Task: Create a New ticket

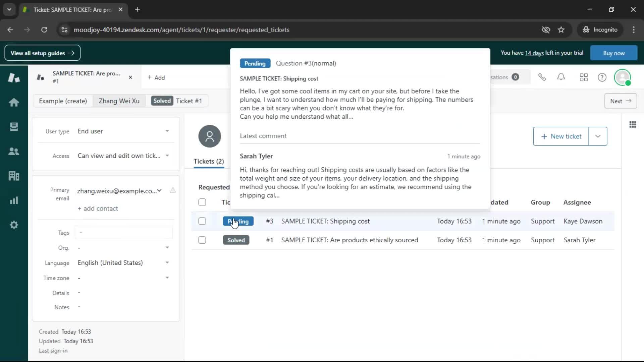Action: (x=561, y=136)
